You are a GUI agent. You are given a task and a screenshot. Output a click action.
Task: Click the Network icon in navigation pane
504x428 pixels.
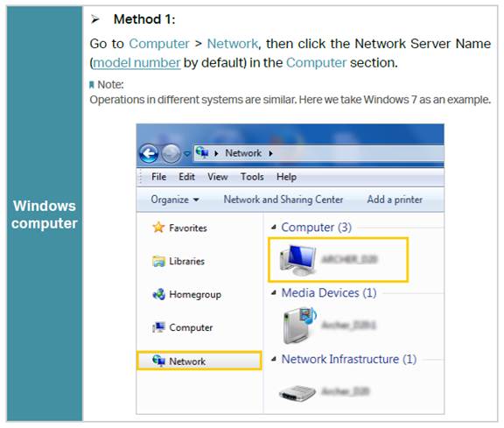(158, 361)
